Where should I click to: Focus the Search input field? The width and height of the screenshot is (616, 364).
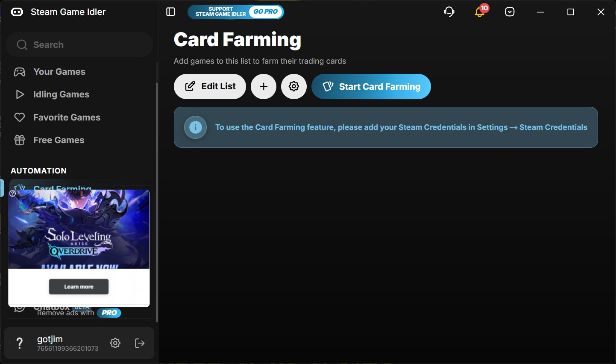pos(79,45)
